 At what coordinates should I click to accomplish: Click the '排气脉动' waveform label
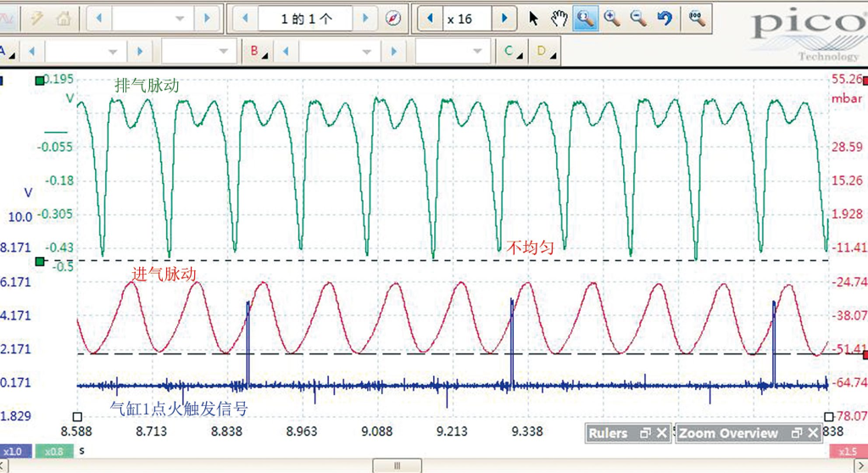coord(147,86)
